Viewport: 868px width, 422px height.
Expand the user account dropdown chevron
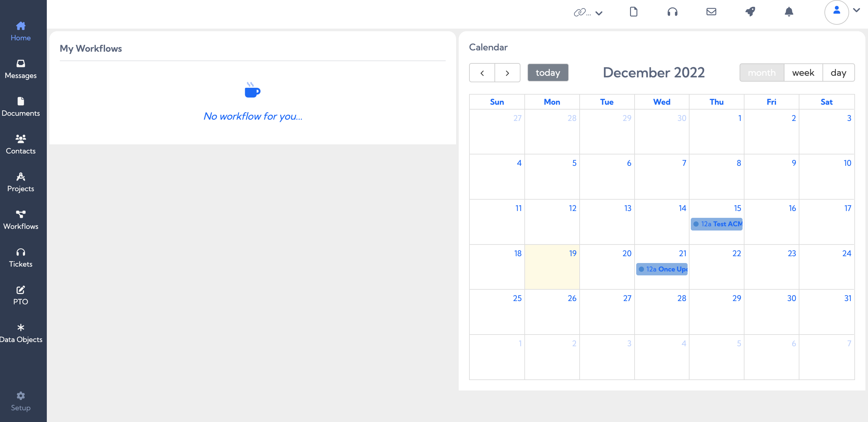click(x=856, y=10)
